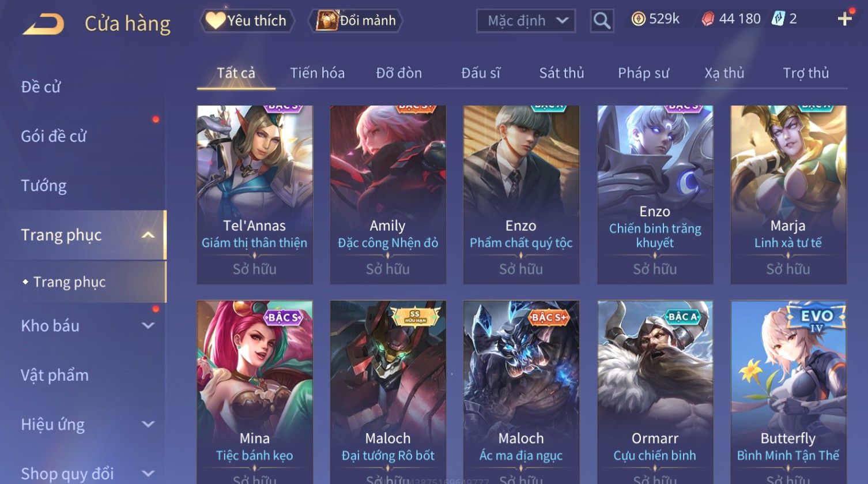The width and height of the screenshot is (868, 484).
Task: Switch to the Sát thủ tab
Action: click(561, 73)
